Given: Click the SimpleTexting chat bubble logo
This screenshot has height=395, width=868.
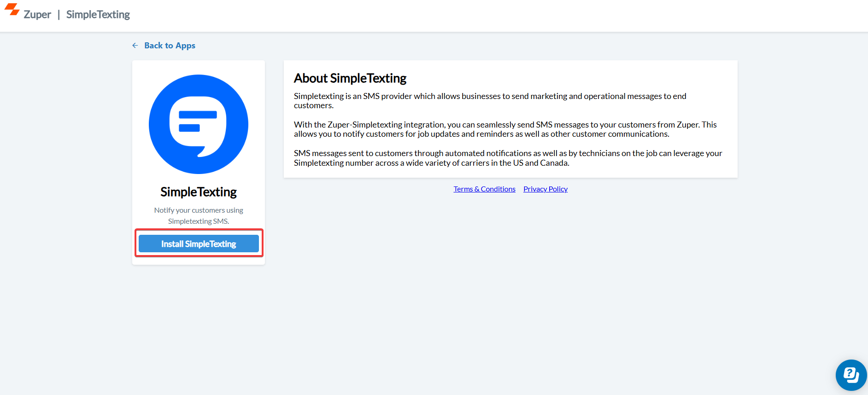Looking at the screenshot, I should [x=199, y=124].
